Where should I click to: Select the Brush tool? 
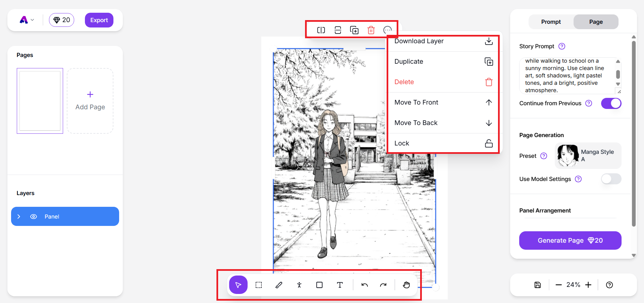click(279, 285)
